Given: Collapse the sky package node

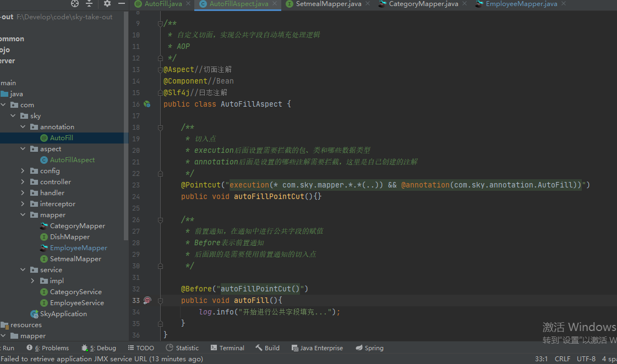Looking at the screenshot, I should click(13, 115).
